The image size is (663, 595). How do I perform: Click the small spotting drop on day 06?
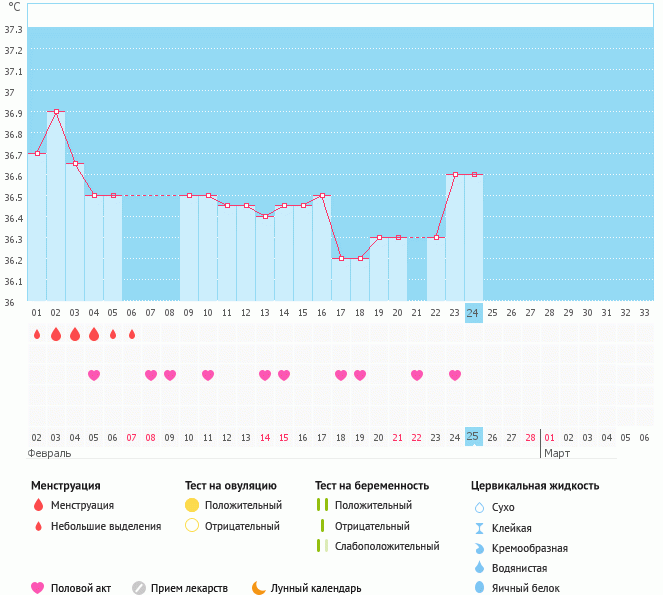point(132,334)
